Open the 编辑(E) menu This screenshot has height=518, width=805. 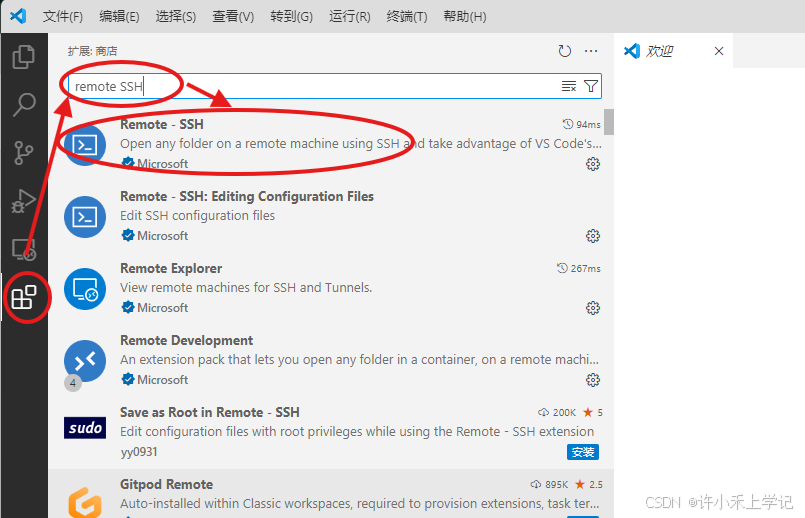click(x=119, y=16)
